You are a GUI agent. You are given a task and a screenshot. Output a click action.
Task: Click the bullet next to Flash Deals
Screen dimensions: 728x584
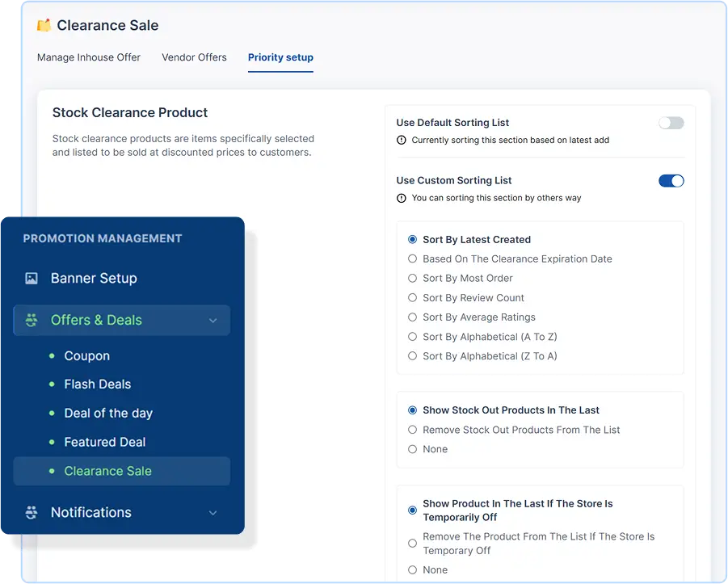[52, 384]
